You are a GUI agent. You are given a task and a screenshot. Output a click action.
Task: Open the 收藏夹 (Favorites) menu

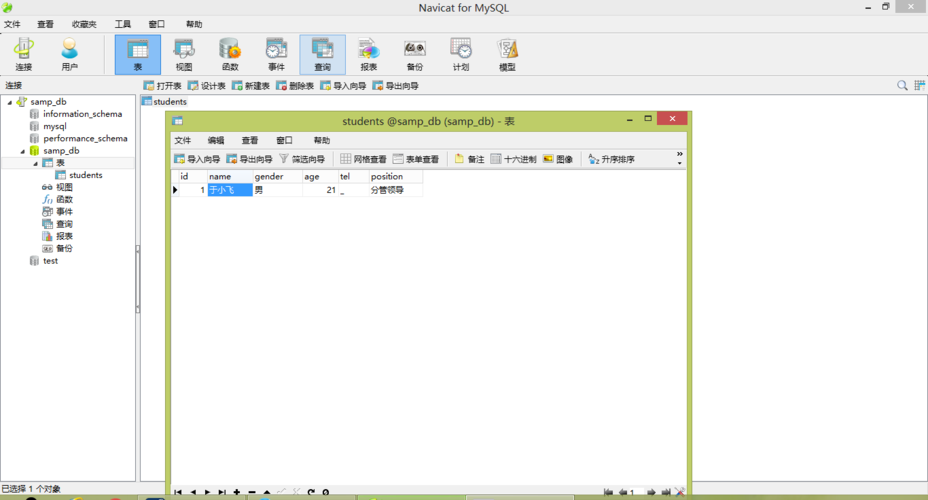click(84, 24)
